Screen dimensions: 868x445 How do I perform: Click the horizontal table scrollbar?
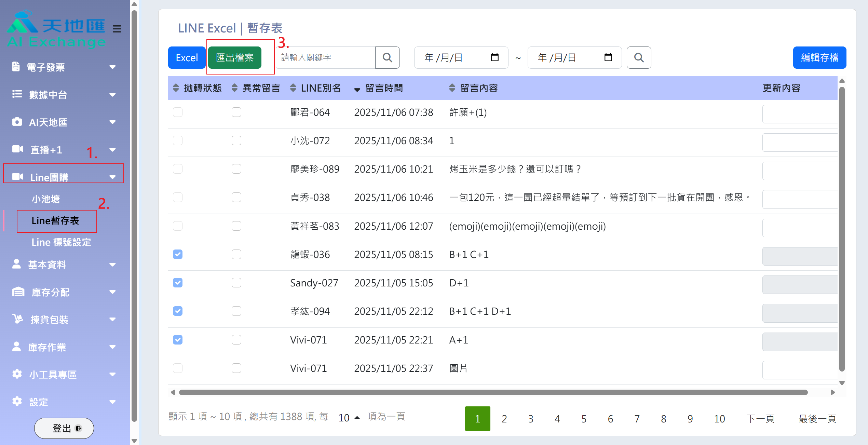(x=493, y=392)
